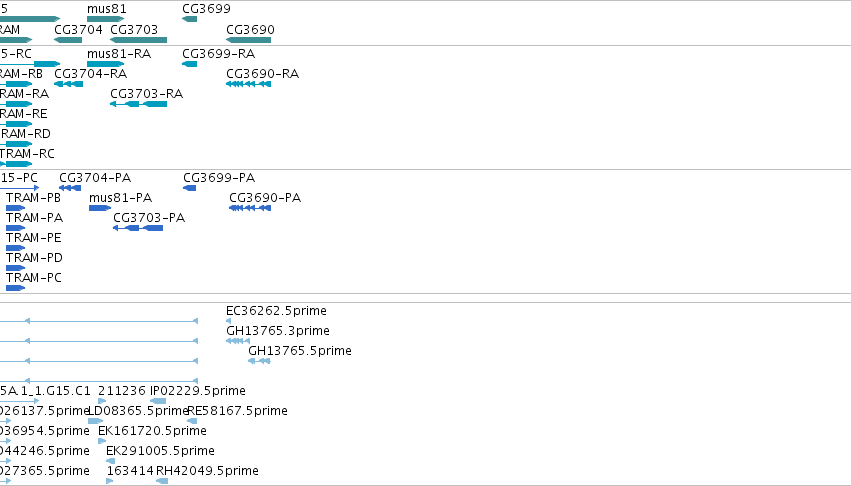
Task: Select the CG3704-RA transcript arrows
Action: pos(68,84)
